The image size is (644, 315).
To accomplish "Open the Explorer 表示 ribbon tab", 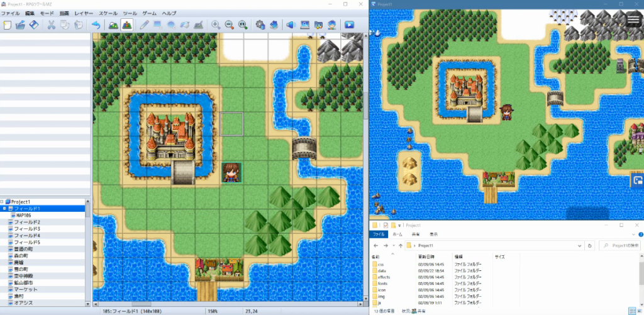I will [x=433, y=235].
